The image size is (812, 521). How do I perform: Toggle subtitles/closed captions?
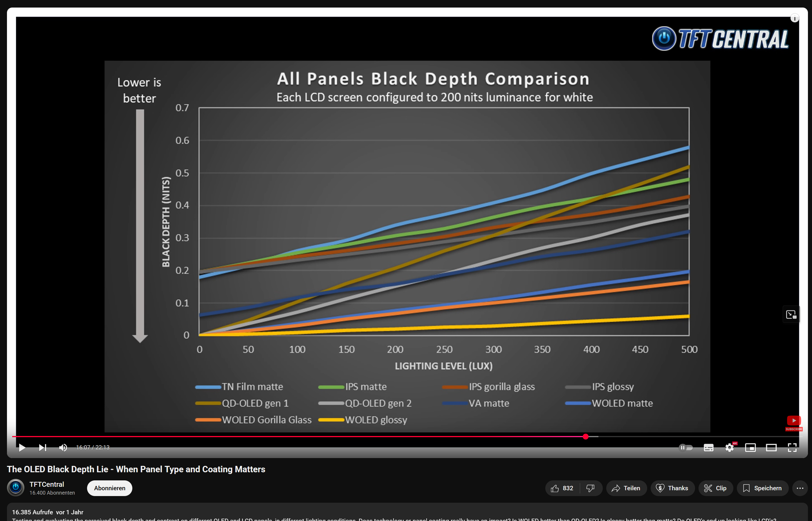(x=708, y=448)
